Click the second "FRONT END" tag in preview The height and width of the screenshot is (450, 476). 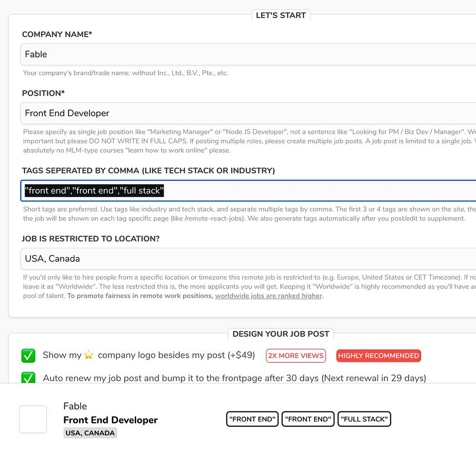click(308, 420)
